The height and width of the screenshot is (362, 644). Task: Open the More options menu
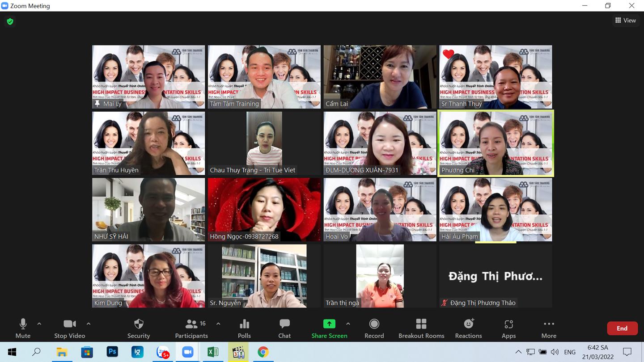click(x=549, y=328)
